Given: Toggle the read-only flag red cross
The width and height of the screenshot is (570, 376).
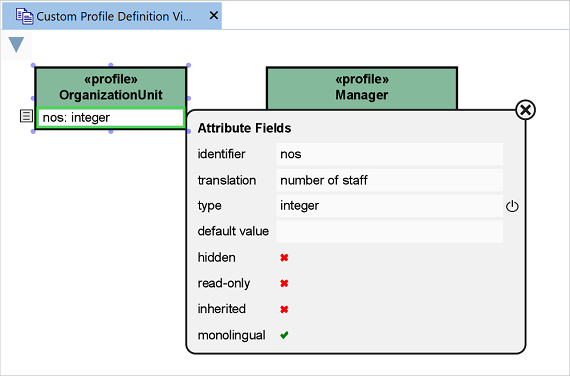Looking at the screenshot, I should point(284,283).
